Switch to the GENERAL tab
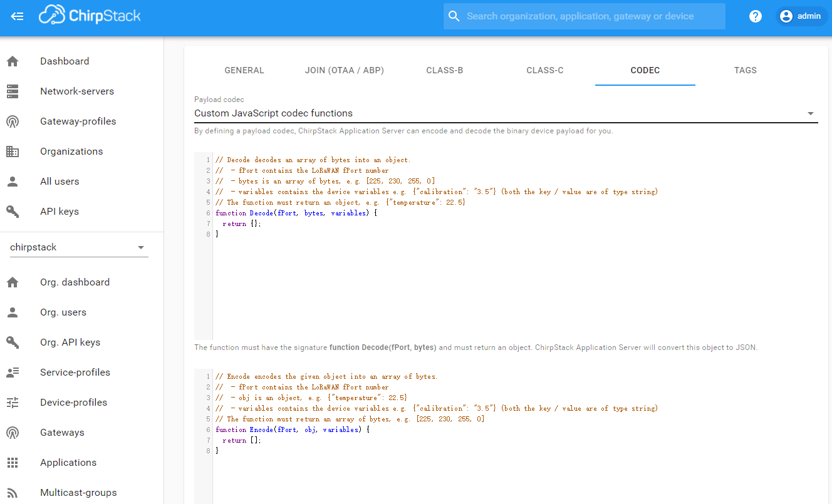This screenshot has height=504, width=832. point(244,70)
